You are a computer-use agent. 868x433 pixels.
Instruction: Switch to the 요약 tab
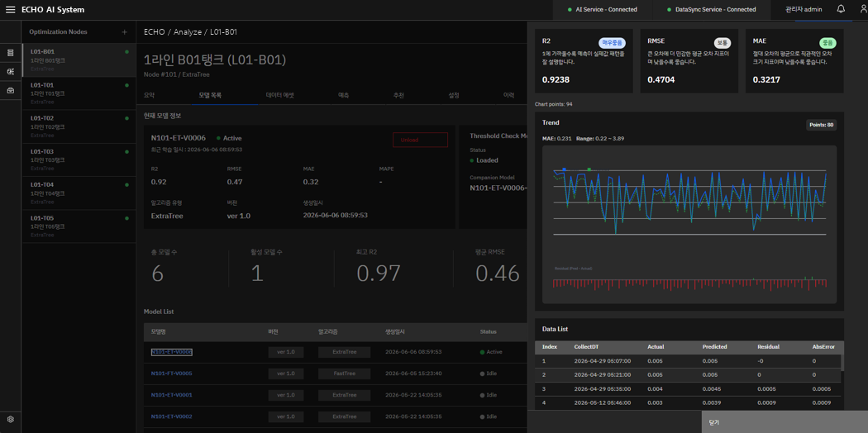click(x=149, y=95)
